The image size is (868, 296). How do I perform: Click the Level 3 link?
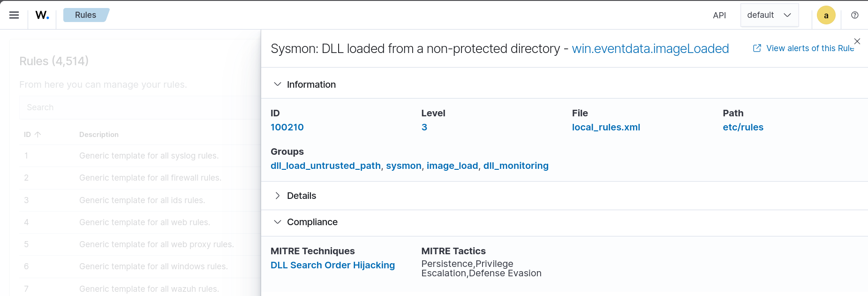pos(424,127)
